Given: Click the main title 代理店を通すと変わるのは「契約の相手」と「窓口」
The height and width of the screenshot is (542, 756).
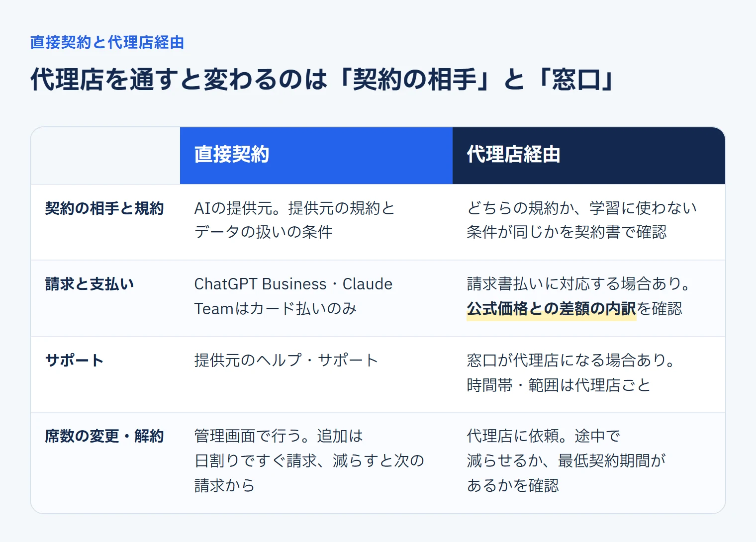Looking at the screenshot, I should coord(322,80).
